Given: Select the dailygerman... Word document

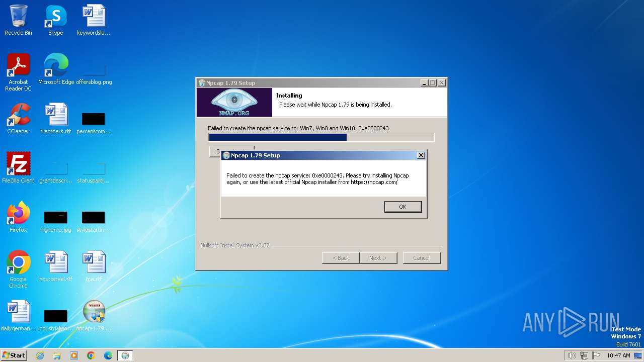Looking at the screenshot, I should pos(18,315).
